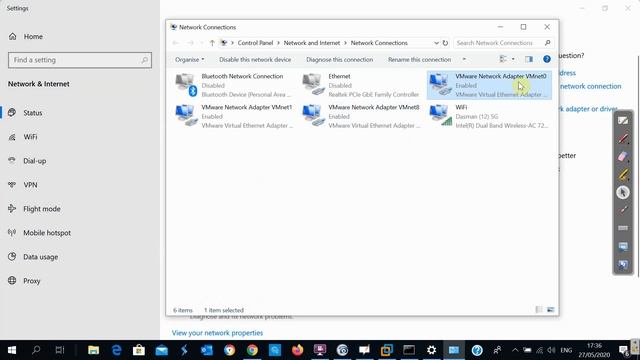Open Task View in the taskbar
Viewport: 640px width, 360px height.
(60, 350)
